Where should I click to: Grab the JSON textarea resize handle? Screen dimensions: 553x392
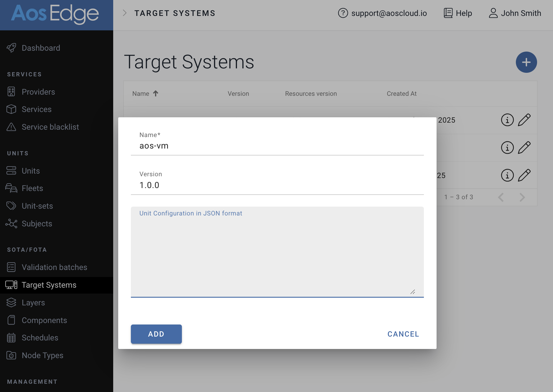pyautogui.click(x=413, y=292)
